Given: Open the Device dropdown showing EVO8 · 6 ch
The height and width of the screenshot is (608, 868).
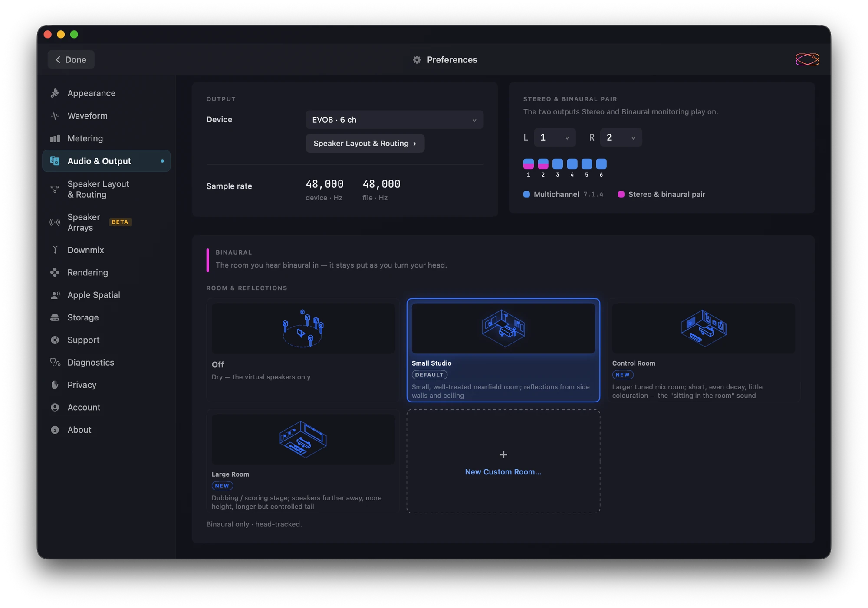Looking at the screenshot, I should click(x=394, y=120).
